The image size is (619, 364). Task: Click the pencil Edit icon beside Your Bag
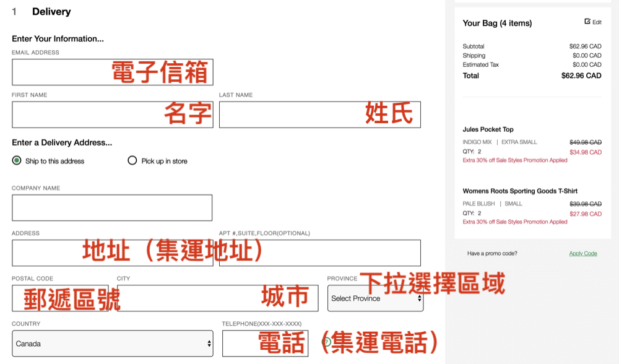[x=587, y=22]
